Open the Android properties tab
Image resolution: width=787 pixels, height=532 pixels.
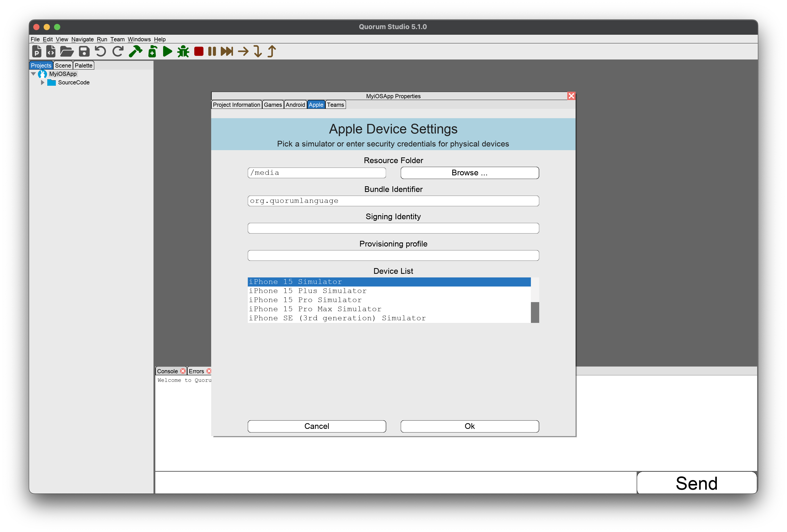(295, 105)
